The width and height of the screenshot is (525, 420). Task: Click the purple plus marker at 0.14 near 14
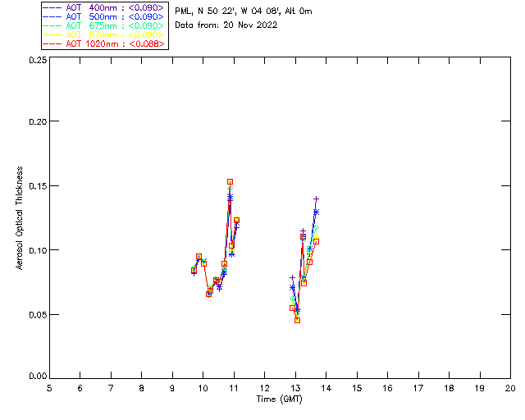316,199
